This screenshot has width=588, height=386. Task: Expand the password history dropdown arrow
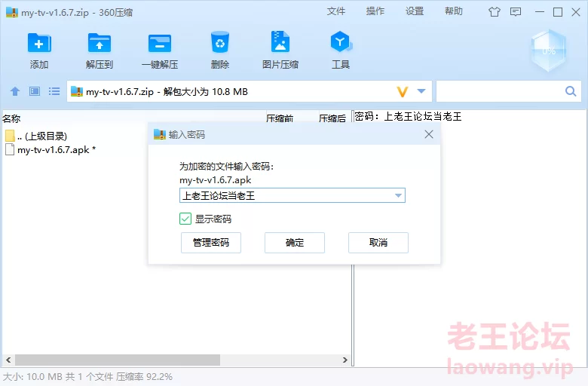[x=398, y=195]
